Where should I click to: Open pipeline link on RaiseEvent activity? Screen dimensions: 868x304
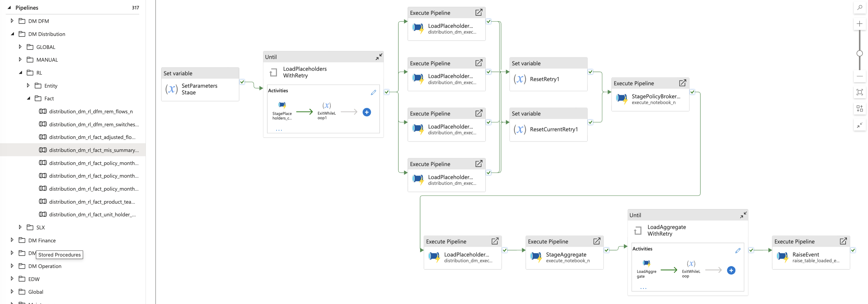point(843,241)
